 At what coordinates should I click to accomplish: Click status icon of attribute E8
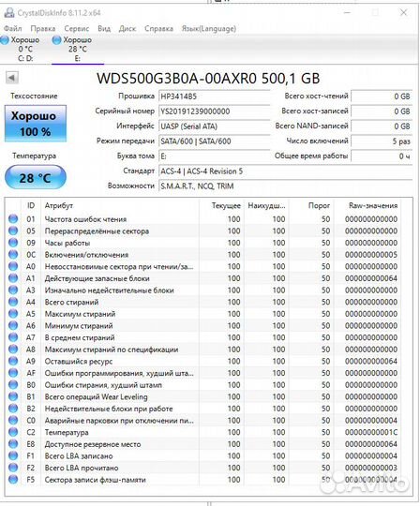coord(13,444)
